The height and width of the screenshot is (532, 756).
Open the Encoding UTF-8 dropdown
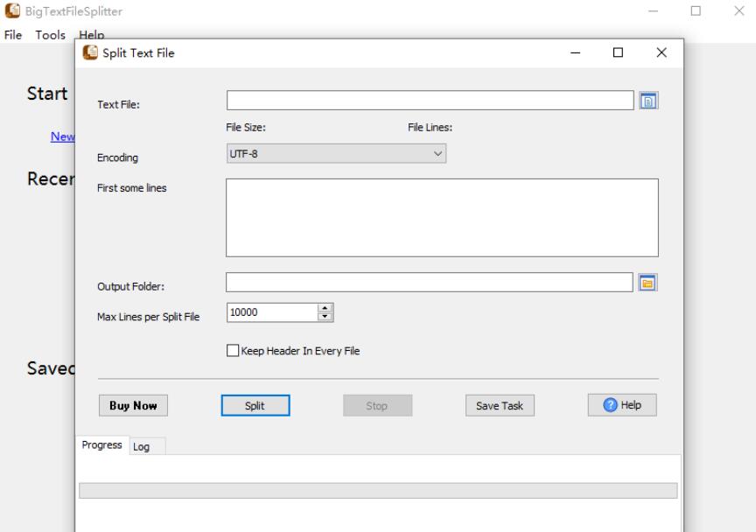pos(336,153)
